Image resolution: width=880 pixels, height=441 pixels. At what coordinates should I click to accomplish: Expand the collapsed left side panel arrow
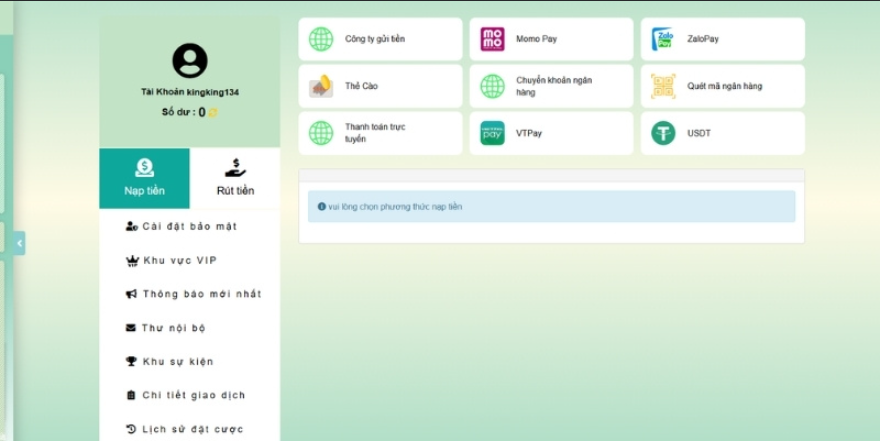tap(19, 243)
